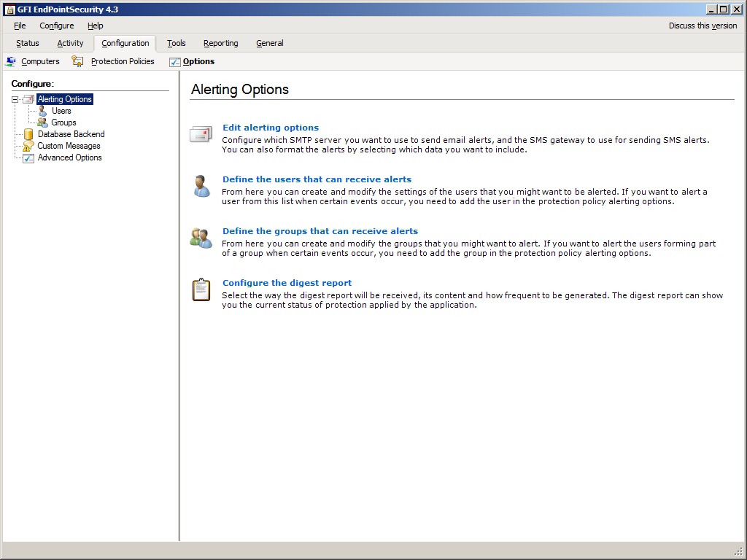Viewport: 747px width, 560px height.
Task: Switch to the Tools tab
Action: 177,43
